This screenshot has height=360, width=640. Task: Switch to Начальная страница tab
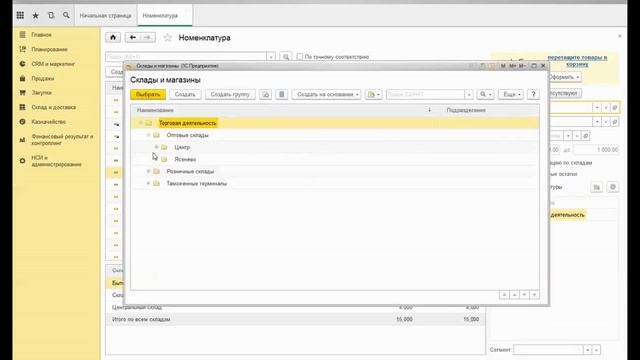point(105,16)
